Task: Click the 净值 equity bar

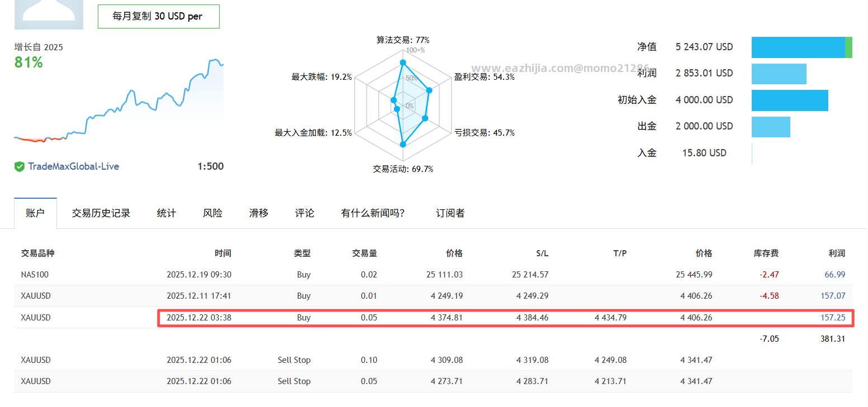Action: tap(802, 47)
